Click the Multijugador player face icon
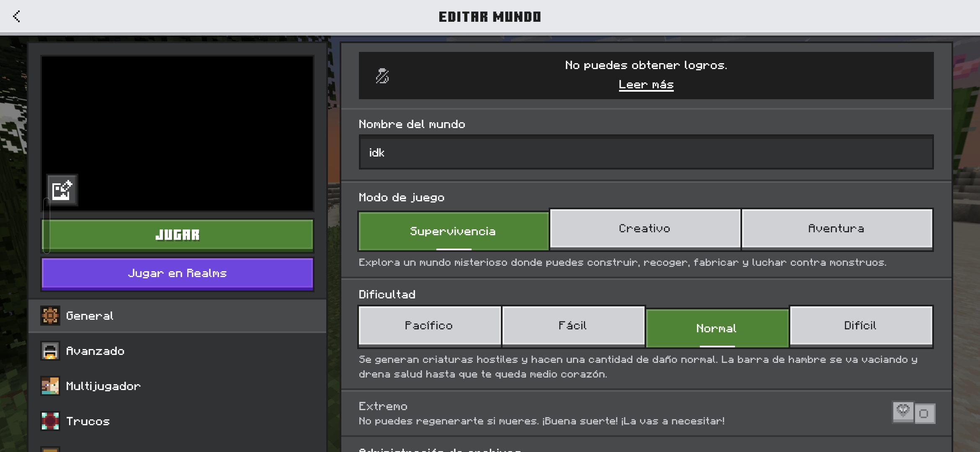This screenshot has height=452, width=980. [50, 386]
